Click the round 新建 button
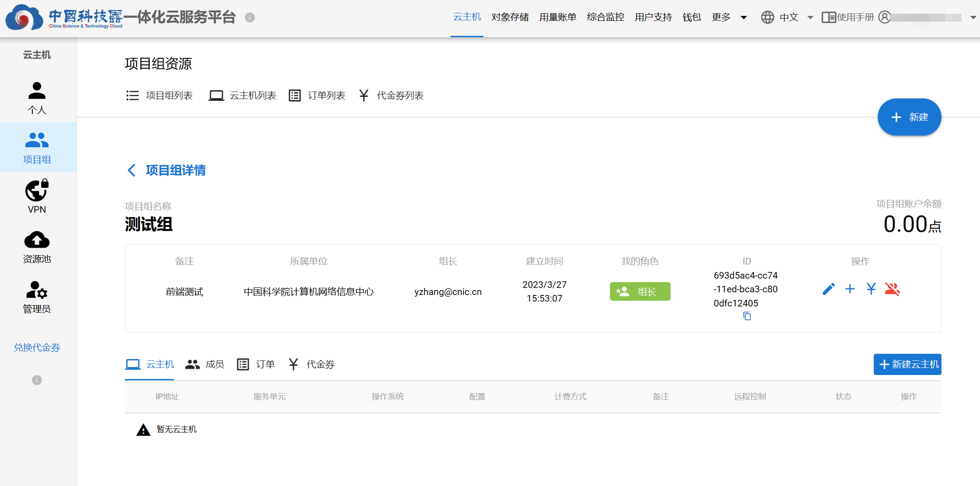Screen dimensions: 980x486 pyautogui.click(x=909, y=117)
